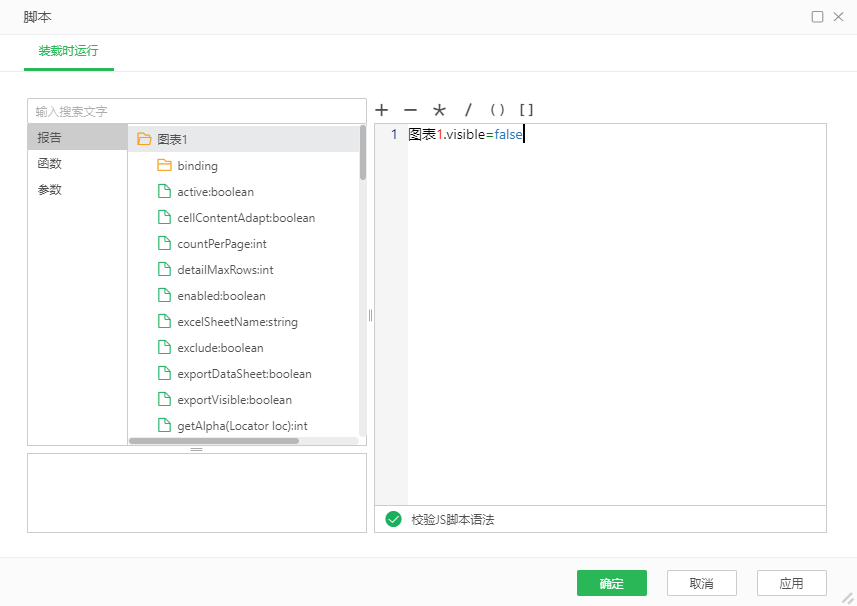The height and width of the screenshot is (606, 857).
Task: Click the plus operator icon
Action: point(381,110)
